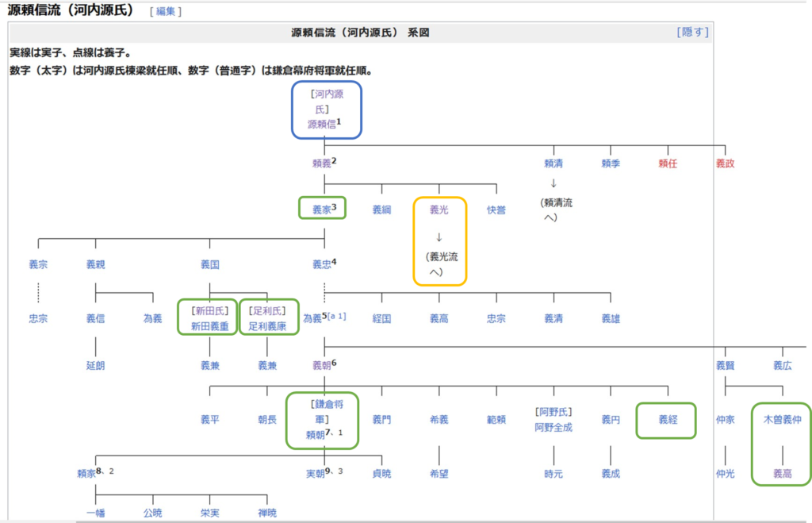Open the 仲光 link
Image resolution: width=812 pixels, height=523 pixels.
click(x=725, y=473)
